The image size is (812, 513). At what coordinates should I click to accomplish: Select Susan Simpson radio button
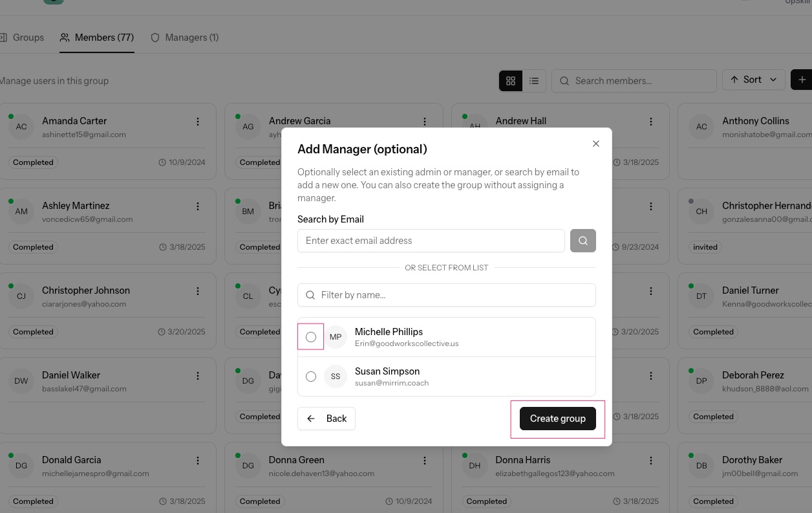(311, 377)
